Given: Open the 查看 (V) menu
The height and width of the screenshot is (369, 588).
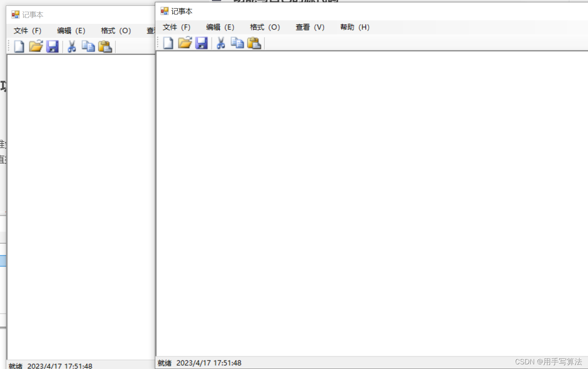Looking at the screenshot, I should tap(310, 27).
